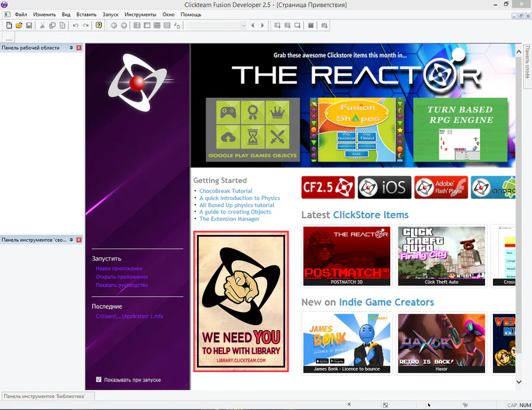Click the Open file folder icon
Image resolution: width=532 pixels, height=410 pixels.
coord(19,25)
